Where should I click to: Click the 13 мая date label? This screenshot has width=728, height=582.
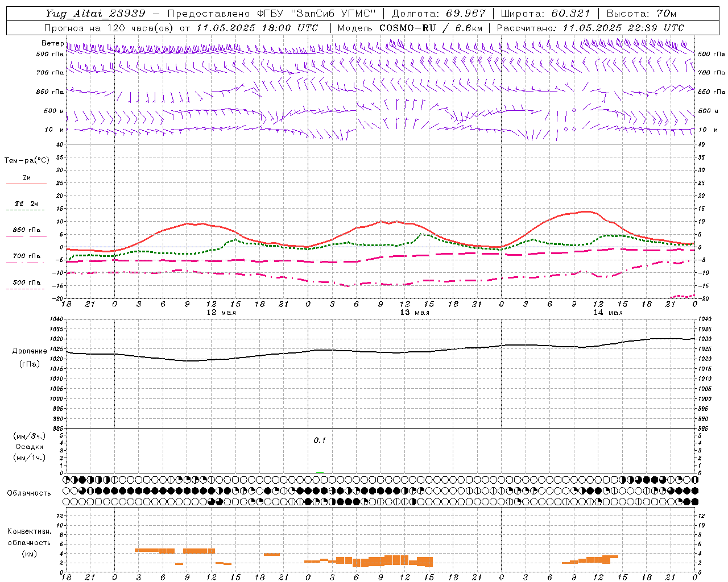pyautogui.click(x=415, y=313)
